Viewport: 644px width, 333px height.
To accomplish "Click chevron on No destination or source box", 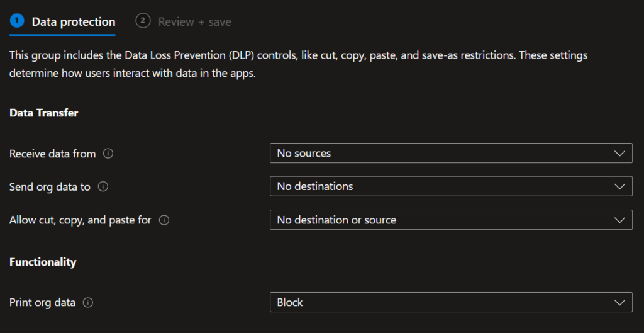I will pos(620,220).
